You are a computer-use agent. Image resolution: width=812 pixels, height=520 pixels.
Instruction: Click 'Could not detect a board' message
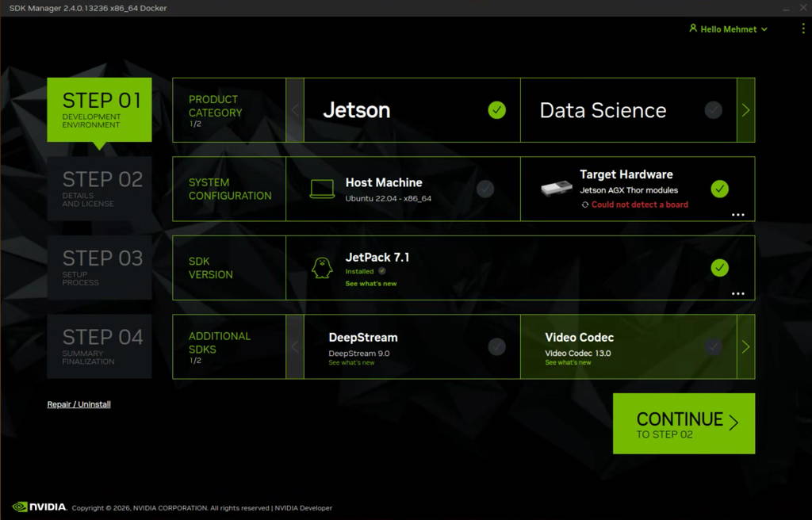[x=640, y=205]
